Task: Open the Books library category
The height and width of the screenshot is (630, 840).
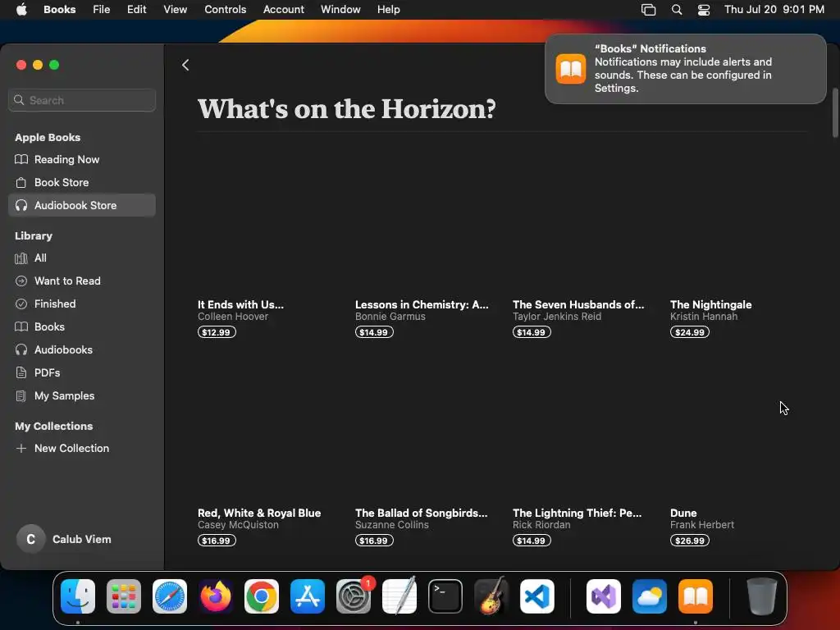Action: coord(82,326)
